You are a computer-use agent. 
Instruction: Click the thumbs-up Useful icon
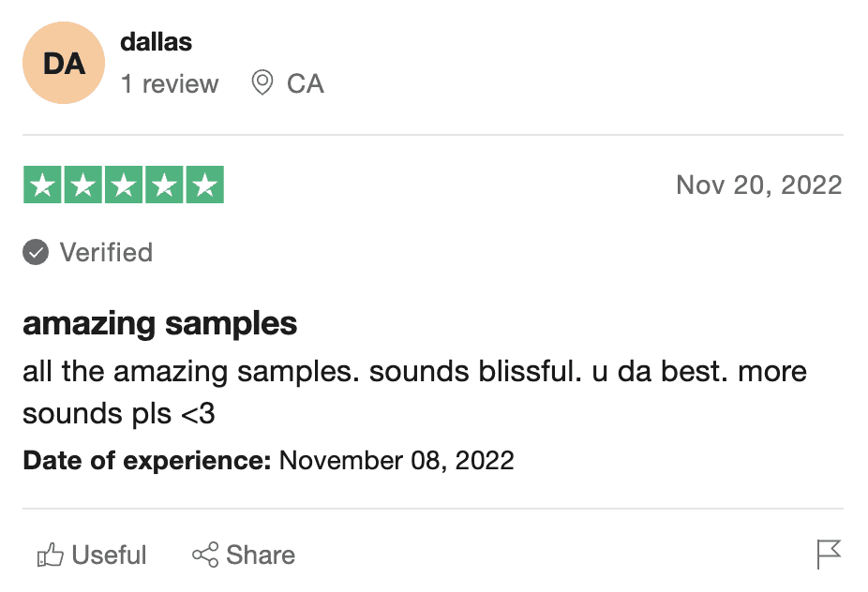(x=50, y=555)
